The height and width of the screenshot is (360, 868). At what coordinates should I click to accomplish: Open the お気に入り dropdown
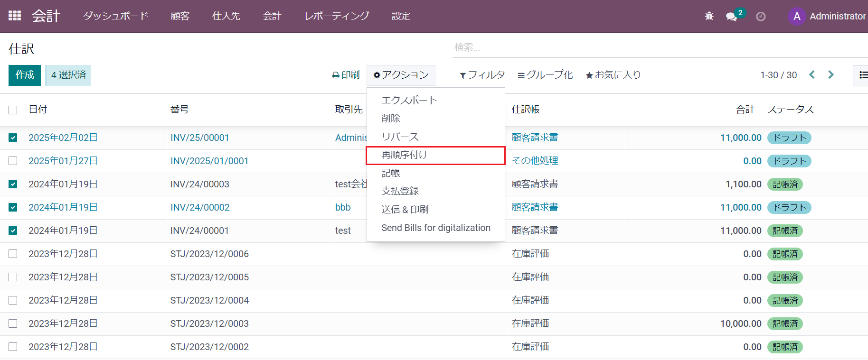pos(613,75)
